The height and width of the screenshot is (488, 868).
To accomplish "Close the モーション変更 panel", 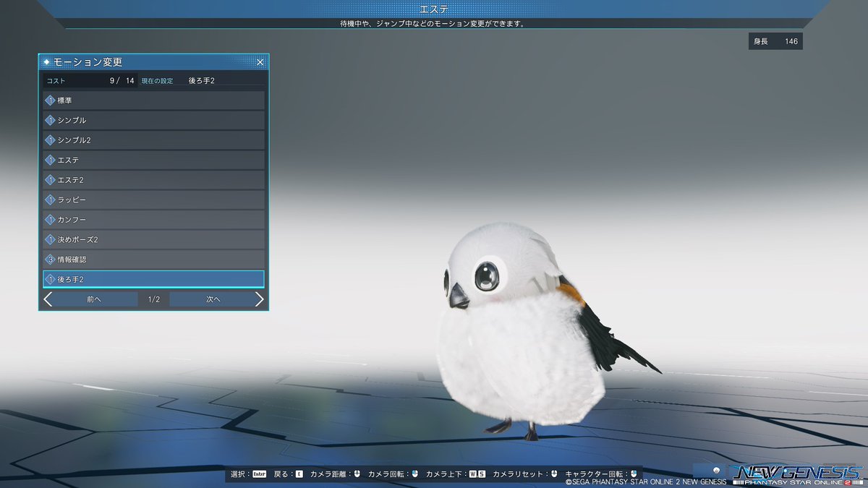I will (x=260, y=63).
